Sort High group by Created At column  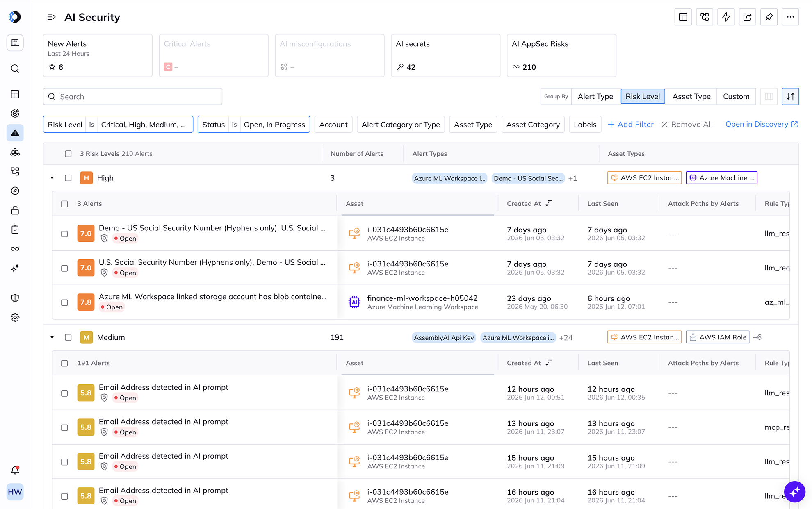pyautogui.click(x=529, y=204)
